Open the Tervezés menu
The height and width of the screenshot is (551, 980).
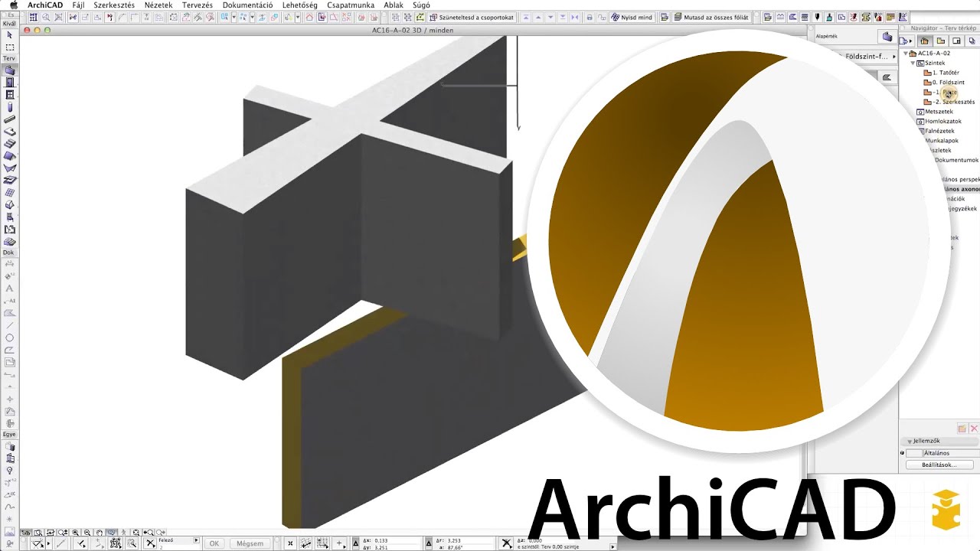[x=198, y=5]
